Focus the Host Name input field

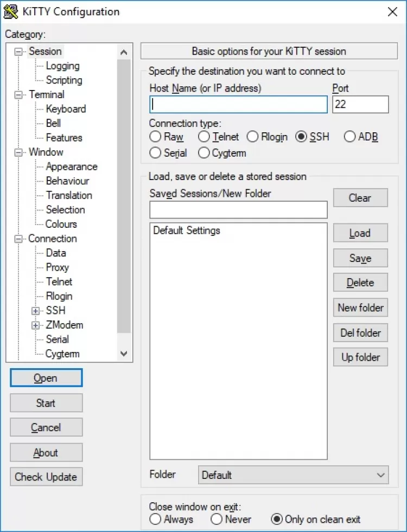click(x=238, y=104)
